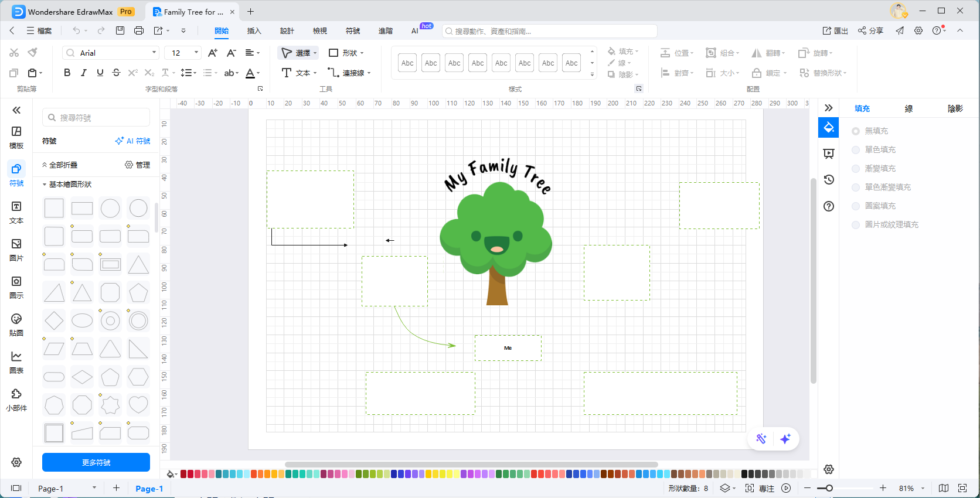Click the blue More Symbols button
Image resolution: width=980 pixels, height=498 pixels.
coord(96,462)
